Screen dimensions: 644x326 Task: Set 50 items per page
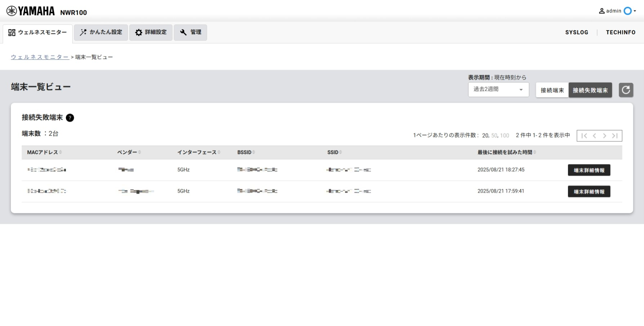[494, 136]
